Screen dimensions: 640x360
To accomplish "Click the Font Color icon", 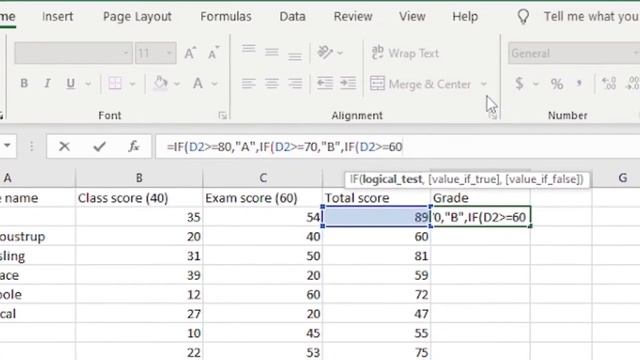I will [198, 83].
